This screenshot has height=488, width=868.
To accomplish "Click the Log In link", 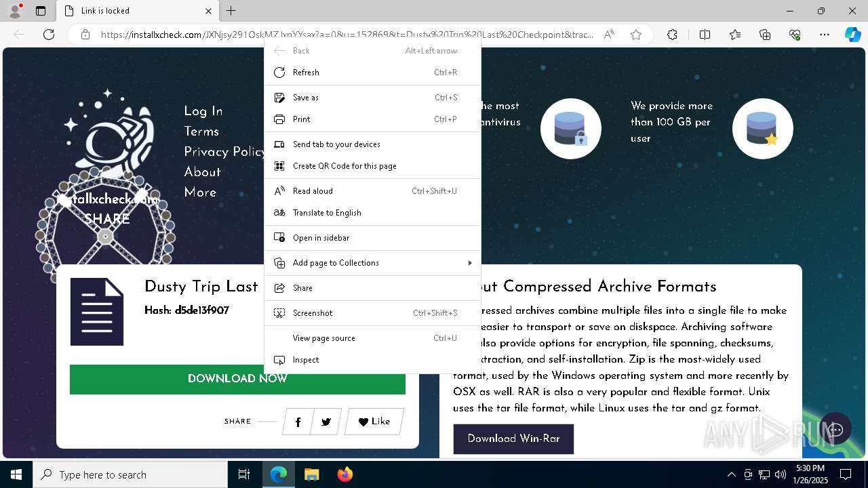I will tap(203, 111).
